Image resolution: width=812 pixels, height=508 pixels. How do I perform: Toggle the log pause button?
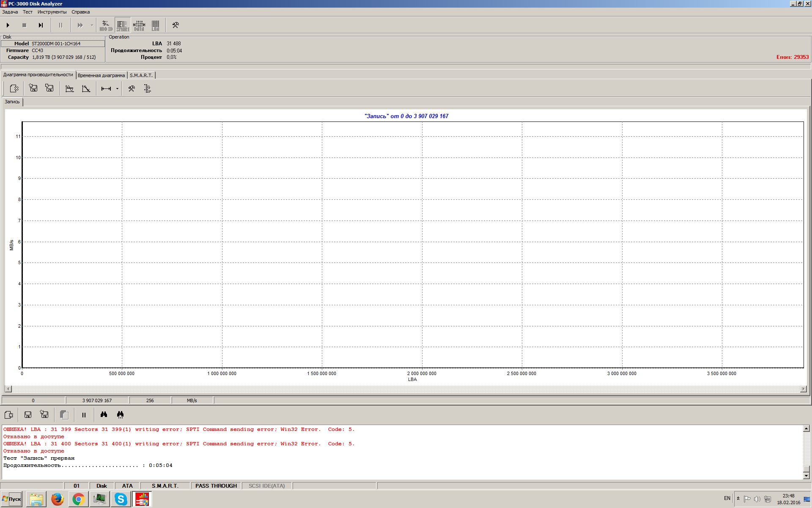click(x=84, y=415)
